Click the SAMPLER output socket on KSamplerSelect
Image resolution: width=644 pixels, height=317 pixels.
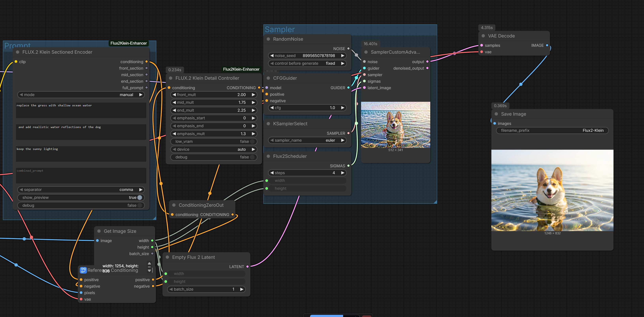click(x=348, y=133)
